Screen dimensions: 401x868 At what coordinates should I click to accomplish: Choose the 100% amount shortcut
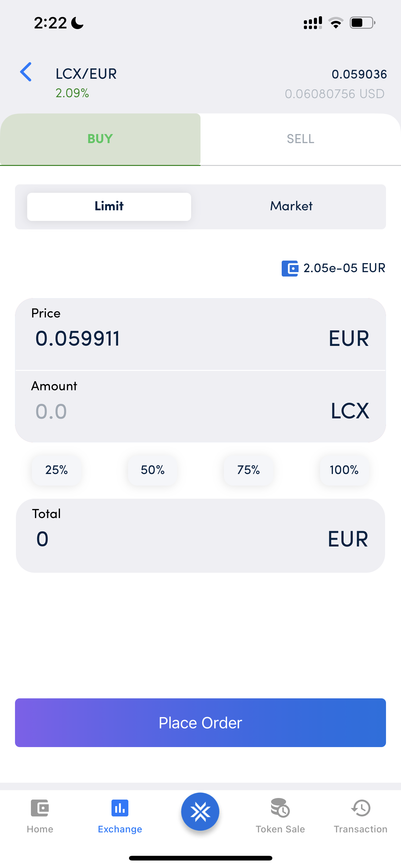(344, 470)
